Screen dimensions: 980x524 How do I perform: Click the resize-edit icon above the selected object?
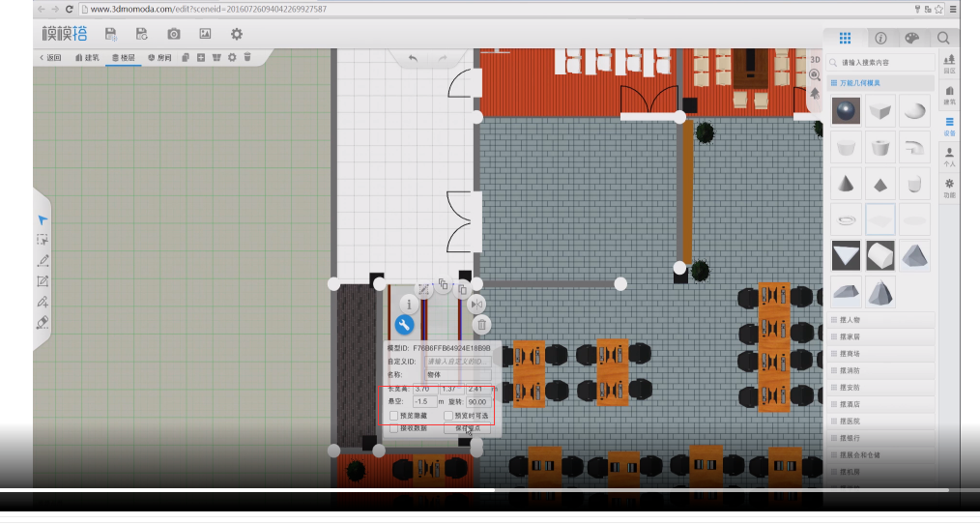[x=423, y=289]
